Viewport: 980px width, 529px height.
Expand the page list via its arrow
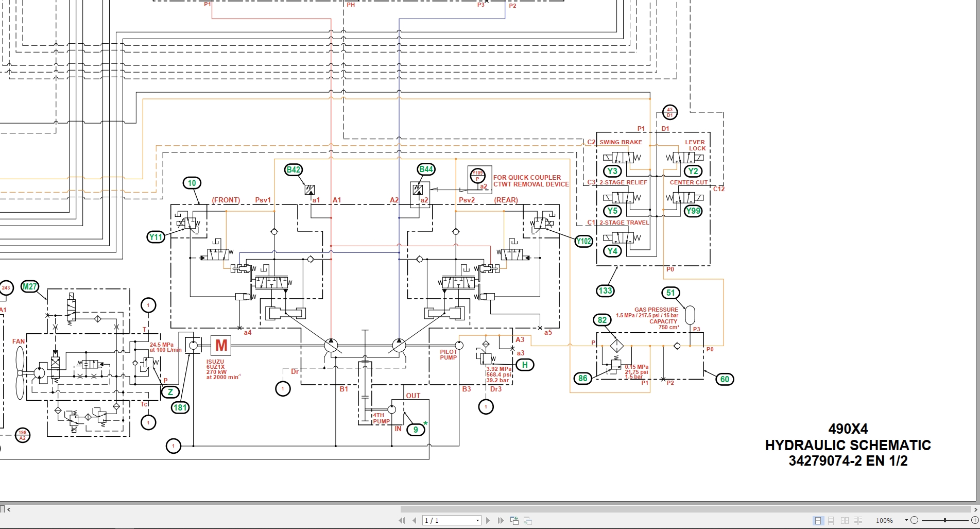(x=477, y=520)
